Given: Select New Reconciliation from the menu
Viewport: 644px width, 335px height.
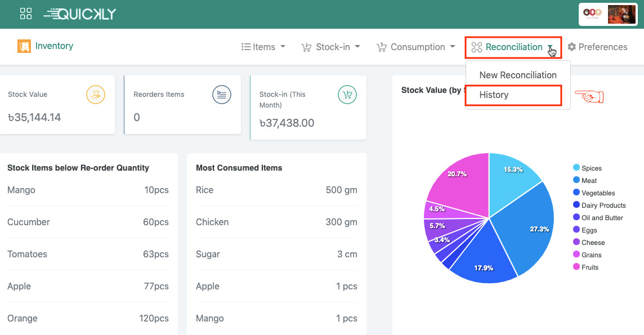Looking at the screenshot, I should coord(518,75).
